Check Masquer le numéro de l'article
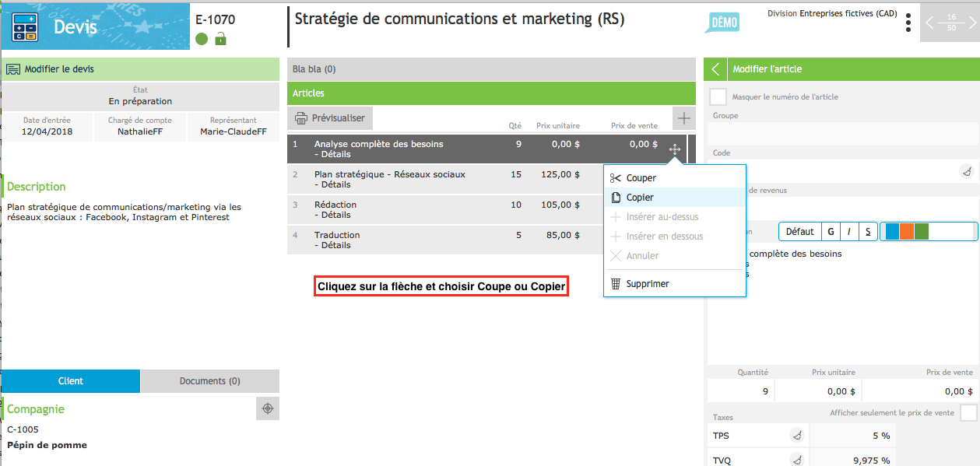980x466 pixels. tap(718, 97)
